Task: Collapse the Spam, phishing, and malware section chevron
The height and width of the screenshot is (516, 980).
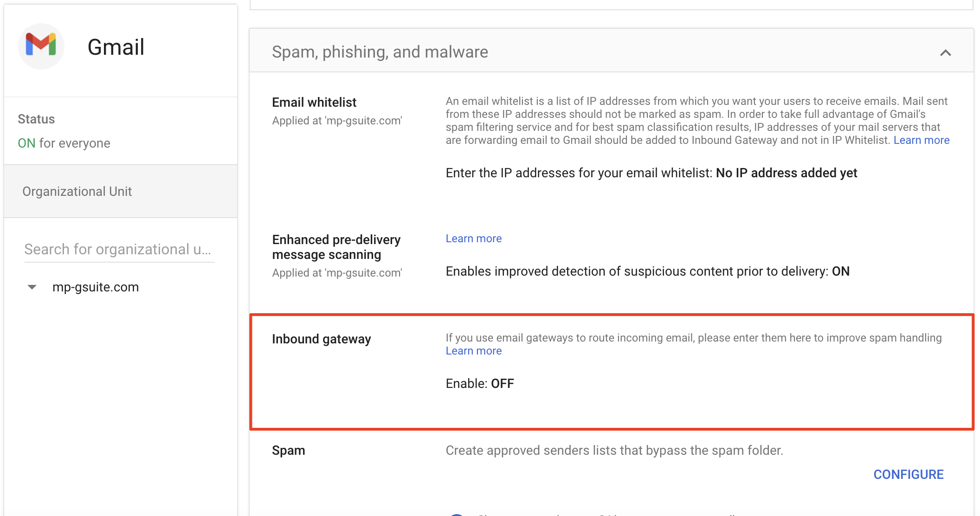Action: point(945,53)
